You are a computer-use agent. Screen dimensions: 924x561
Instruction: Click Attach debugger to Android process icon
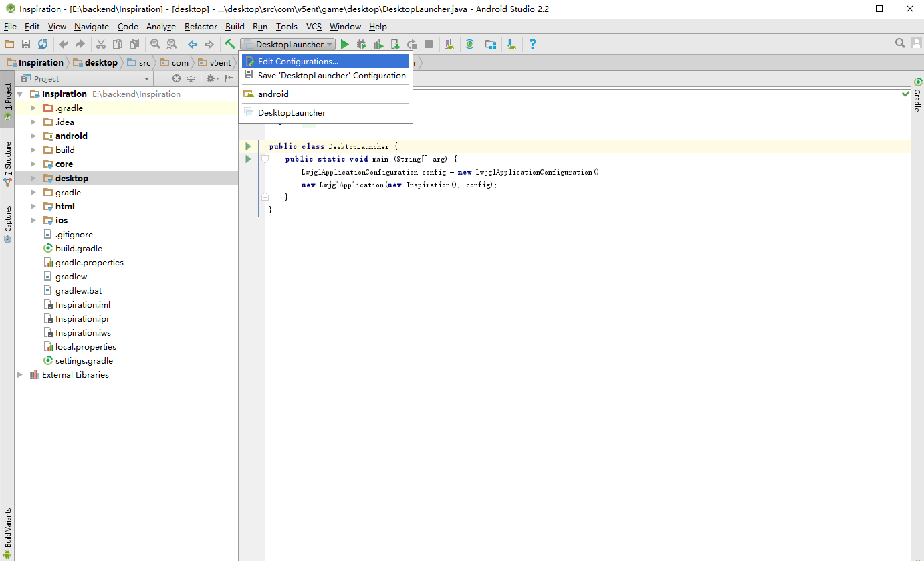(x=395, y=44)
